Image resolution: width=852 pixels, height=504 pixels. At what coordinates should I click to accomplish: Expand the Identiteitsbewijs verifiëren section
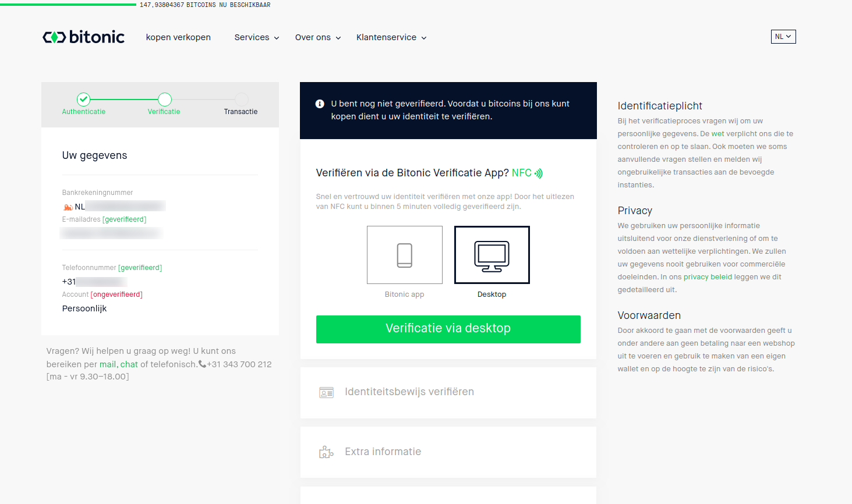[x=448, y=392]
